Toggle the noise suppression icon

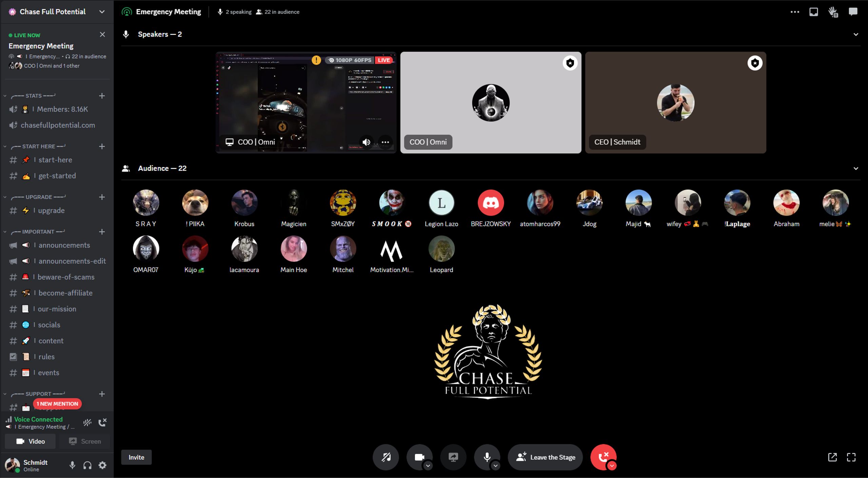click(x=87, y=422)
